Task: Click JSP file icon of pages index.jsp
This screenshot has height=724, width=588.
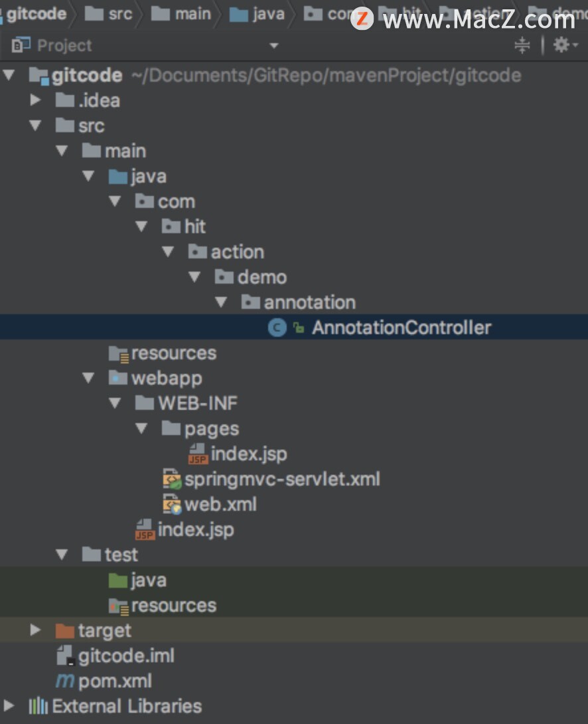Action: coord(198,454)
